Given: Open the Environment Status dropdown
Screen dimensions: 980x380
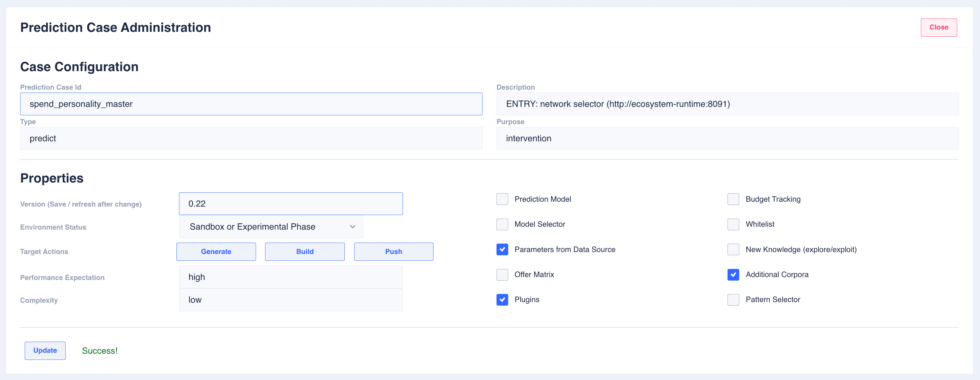Looking at the screenshot, I should [271, 227].
